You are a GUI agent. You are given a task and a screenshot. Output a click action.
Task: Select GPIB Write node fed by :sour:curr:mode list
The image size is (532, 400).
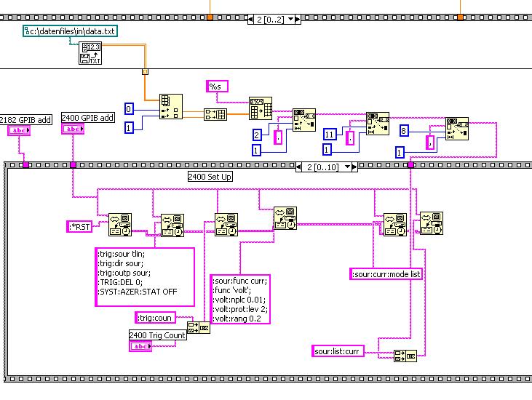(x=395, y=225)
